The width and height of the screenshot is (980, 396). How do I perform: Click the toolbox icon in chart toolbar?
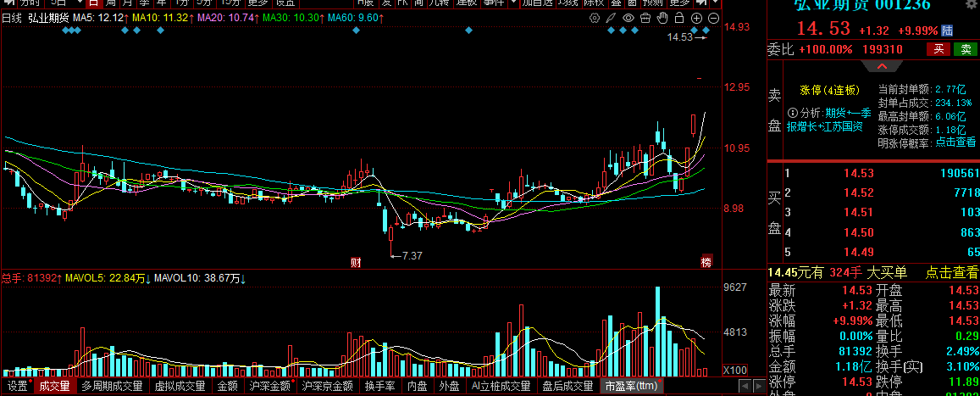coord(645,18)
